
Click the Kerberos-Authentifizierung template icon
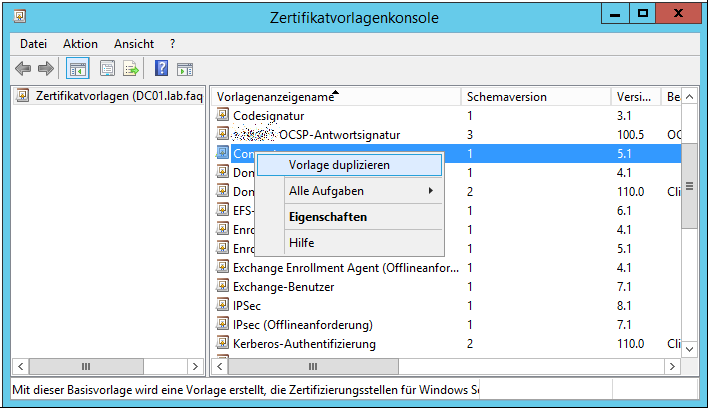click(x=222, y=343)
